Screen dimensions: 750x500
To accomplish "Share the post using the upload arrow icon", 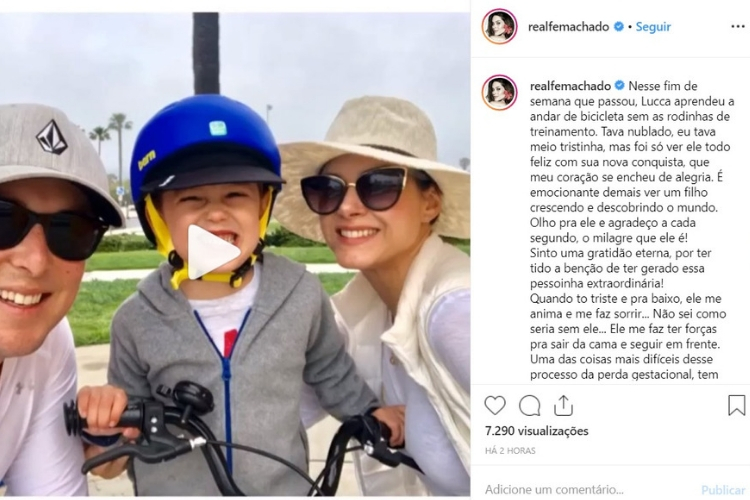I will tap(563, 406).
